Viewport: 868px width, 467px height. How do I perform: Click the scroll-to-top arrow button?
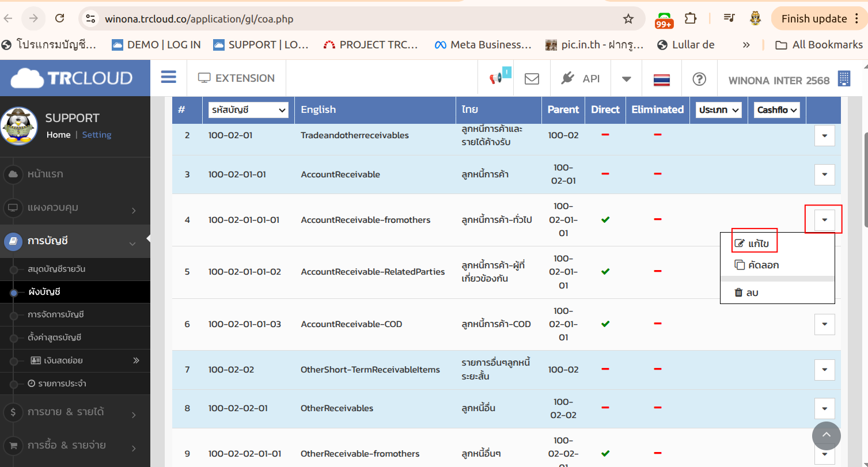[x=827, y=436]
